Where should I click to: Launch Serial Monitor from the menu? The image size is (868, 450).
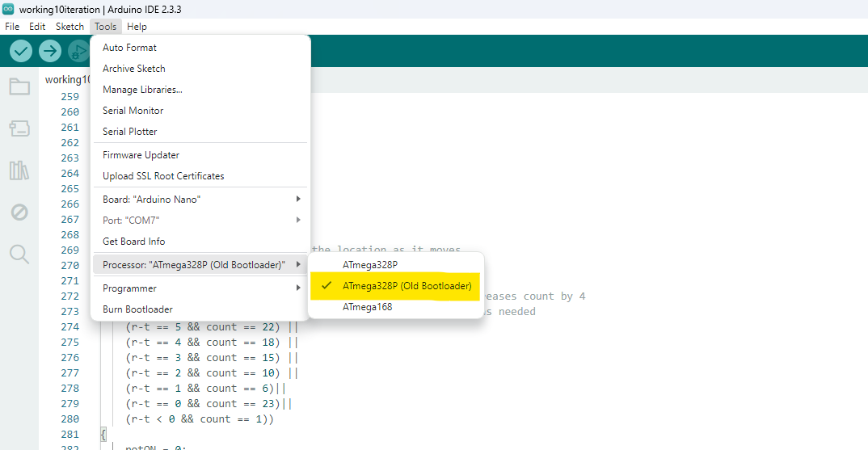coord(200,111)
